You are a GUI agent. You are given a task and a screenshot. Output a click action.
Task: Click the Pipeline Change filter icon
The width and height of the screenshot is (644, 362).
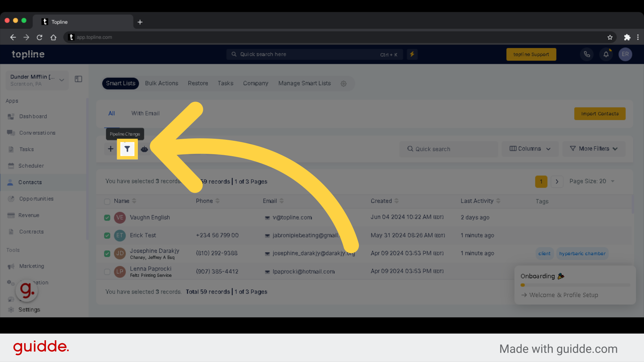point(127,149)
